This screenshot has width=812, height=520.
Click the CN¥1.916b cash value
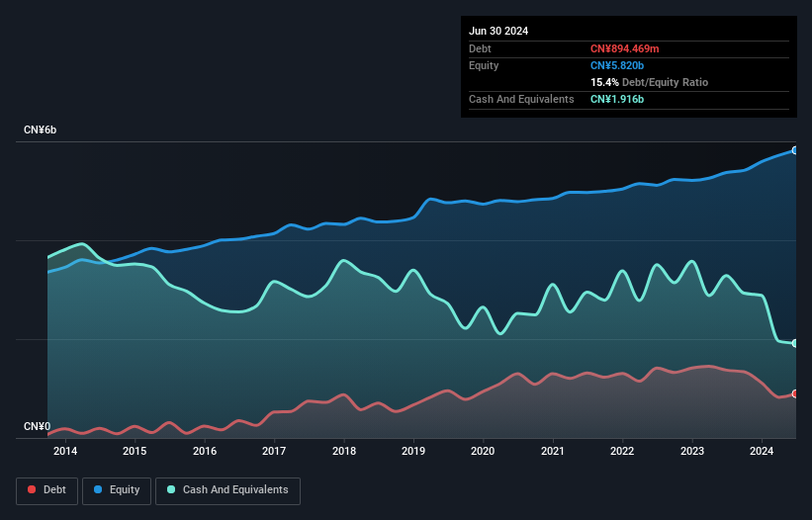tap(617, 99)
